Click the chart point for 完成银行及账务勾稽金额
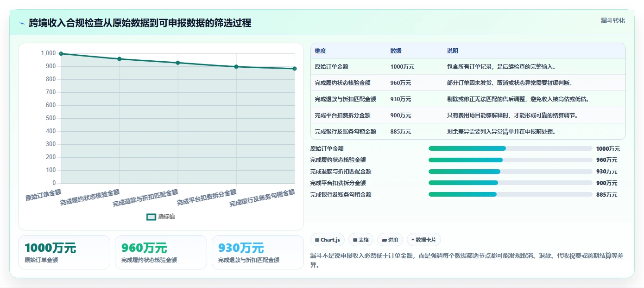The image size is (644, 288). (x=295, y=69)
